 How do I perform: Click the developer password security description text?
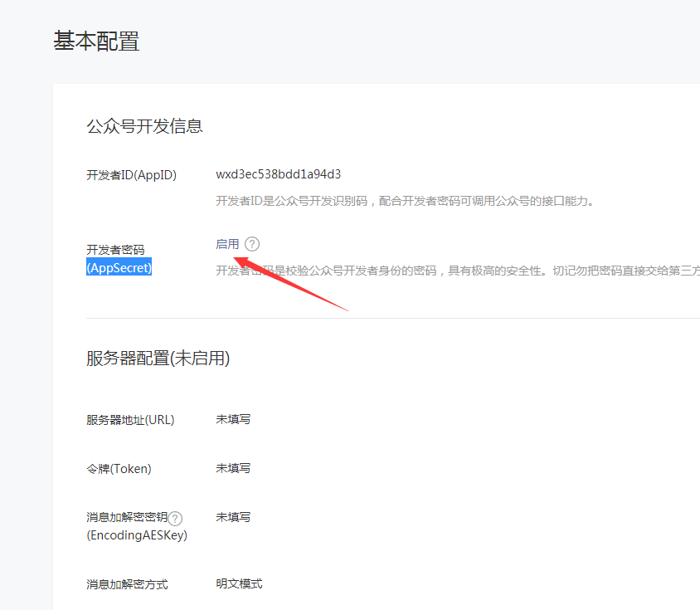coord(456,271)
